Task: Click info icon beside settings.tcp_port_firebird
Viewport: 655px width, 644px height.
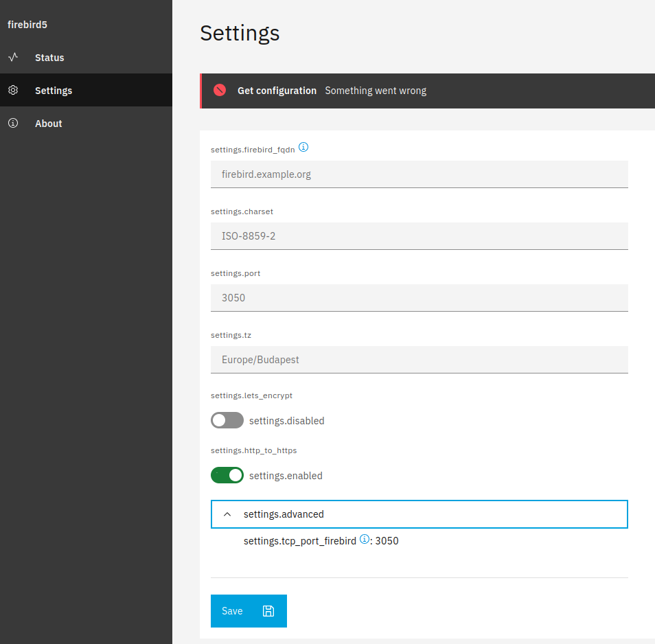Action: point(365,540)
